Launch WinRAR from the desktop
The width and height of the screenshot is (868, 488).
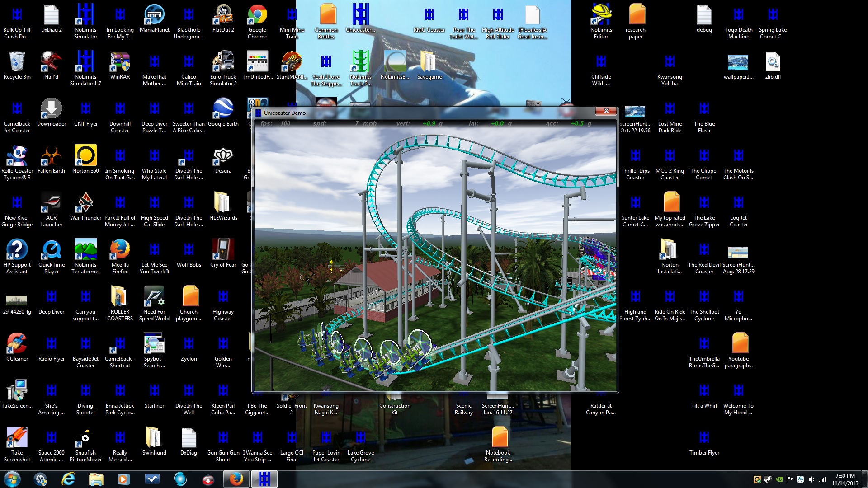pyautogui.click(x=120, y=65)
